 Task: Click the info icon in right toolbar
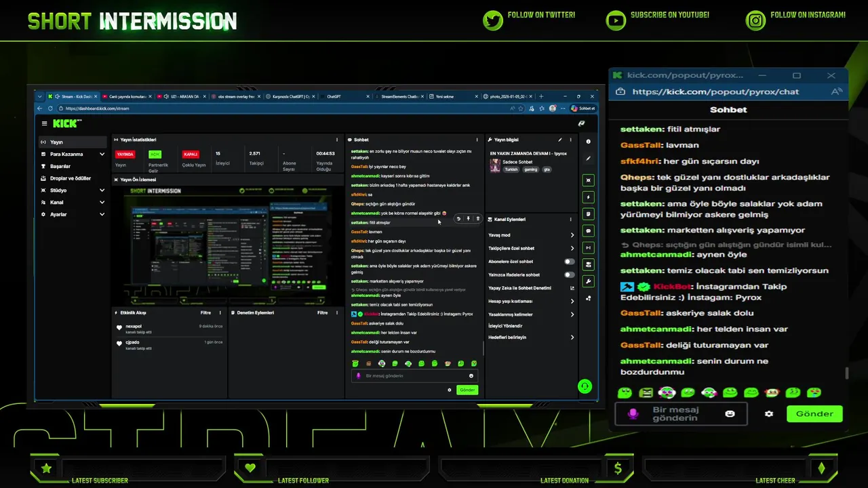tap(588, 142)
